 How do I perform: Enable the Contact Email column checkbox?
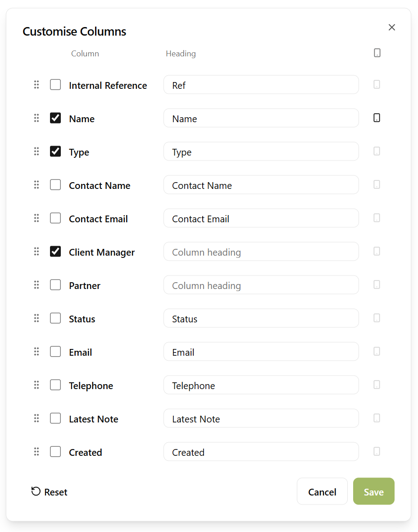click(x=55, y=218)
